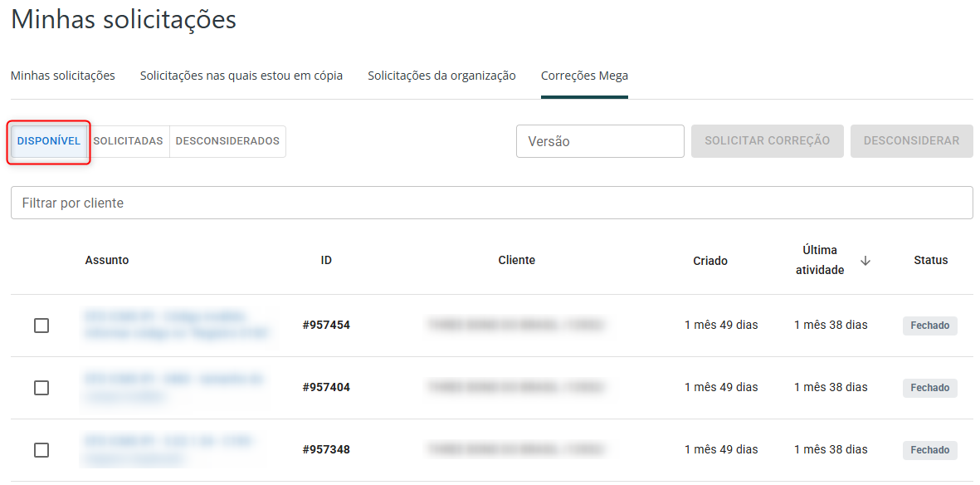This screenshot has height=485, width=980.
Task: Go to Solicitações da organização tab
Action: tap(441, 76)
